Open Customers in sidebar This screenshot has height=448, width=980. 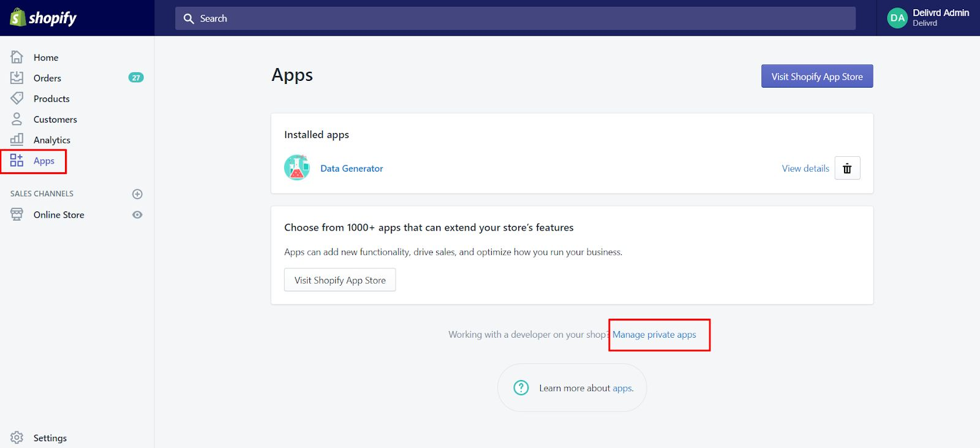pos(55,120)
